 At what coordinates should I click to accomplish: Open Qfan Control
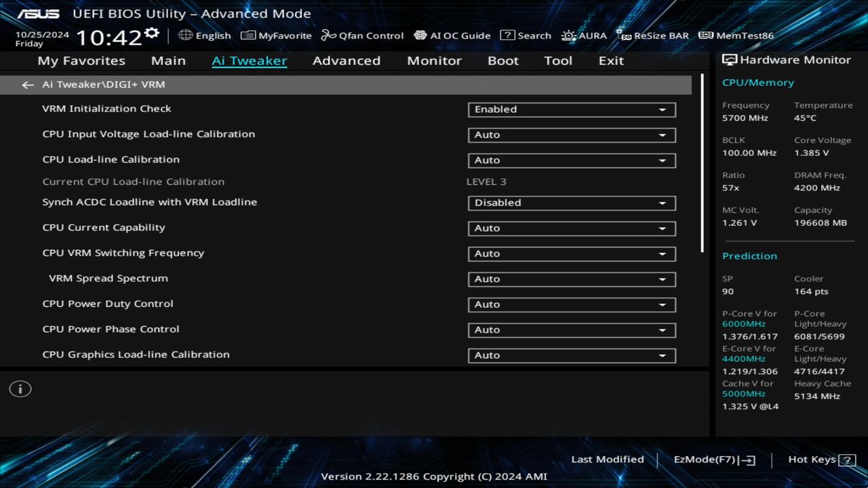362,35
